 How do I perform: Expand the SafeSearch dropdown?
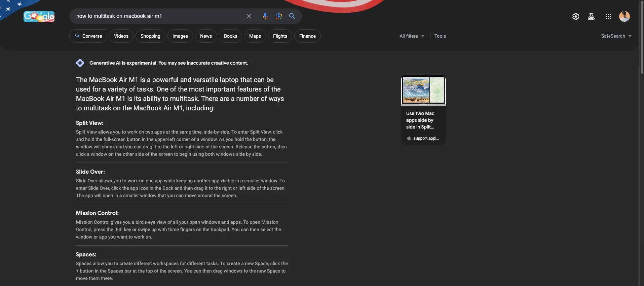point(616,36)
